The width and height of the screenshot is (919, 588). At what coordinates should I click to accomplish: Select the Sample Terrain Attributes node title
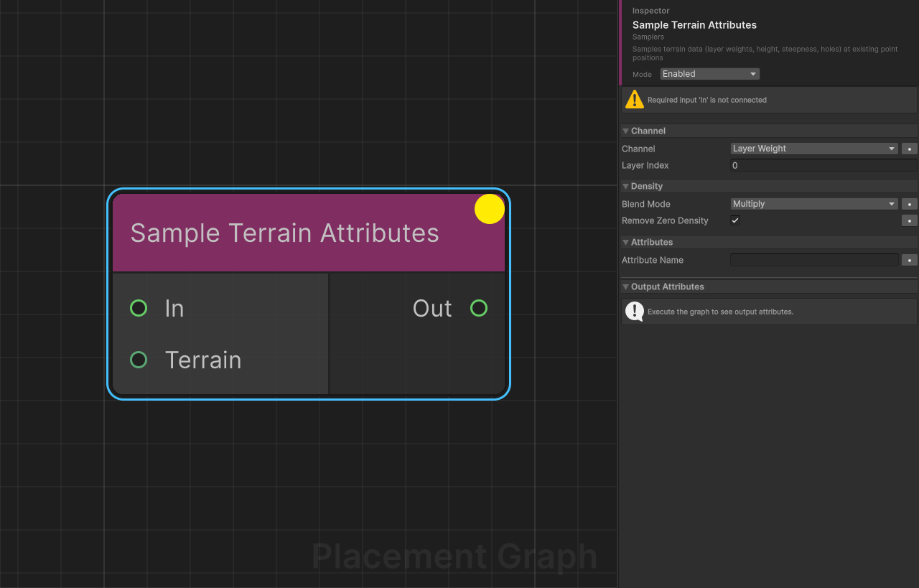pyautogui.click(x=284, y=233)
